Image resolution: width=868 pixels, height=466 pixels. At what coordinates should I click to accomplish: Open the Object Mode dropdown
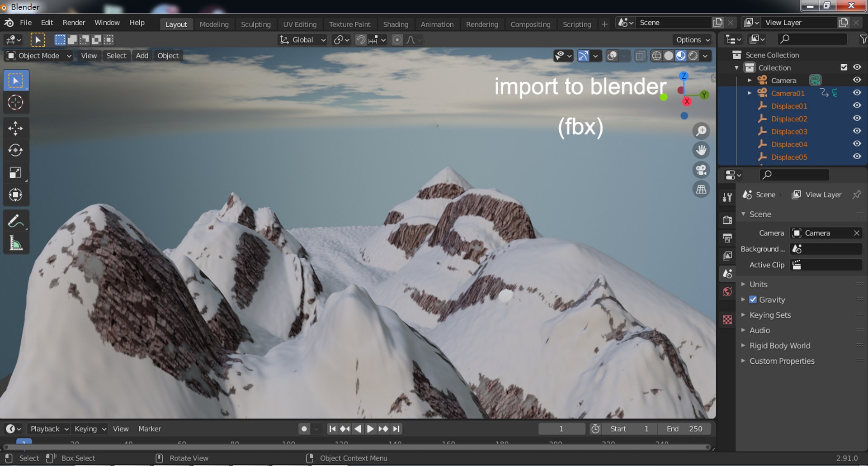39,56
